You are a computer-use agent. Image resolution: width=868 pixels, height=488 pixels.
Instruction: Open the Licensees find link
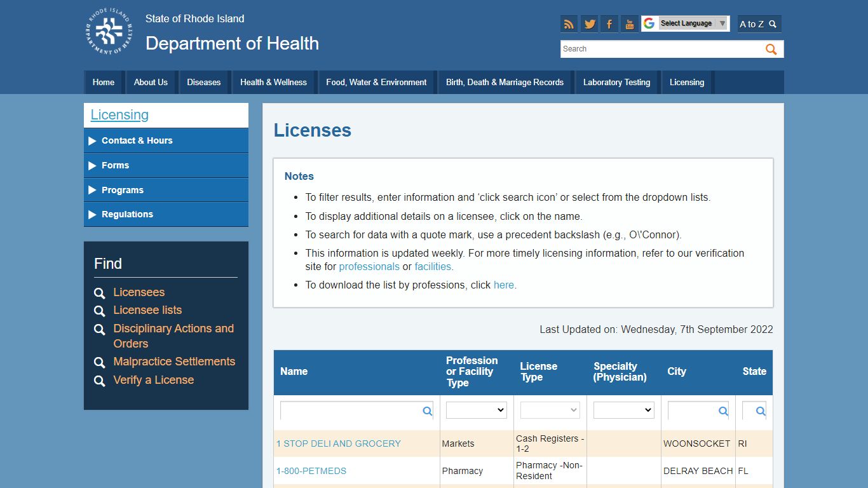pyautogui.click(x=139, y=292)
